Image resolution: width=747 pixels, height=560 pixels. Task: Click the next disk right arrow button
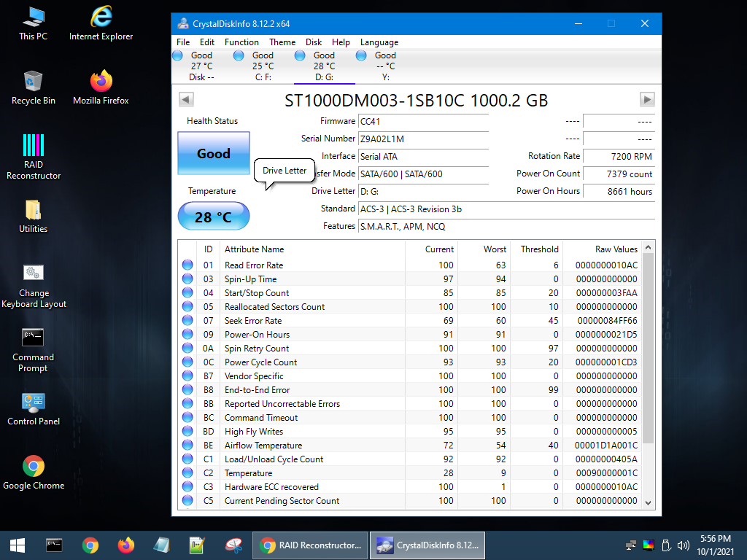click(x=647, y=100)
